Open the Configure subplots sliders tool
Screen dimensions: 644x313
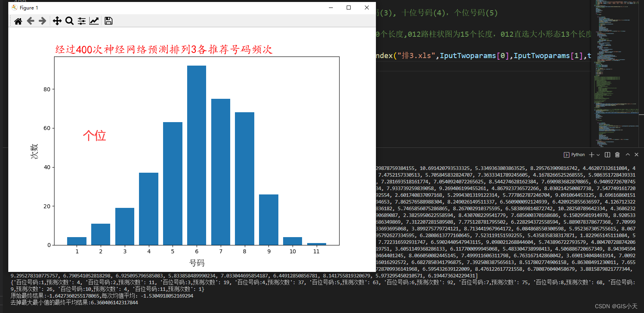click(x=82, y=21)
